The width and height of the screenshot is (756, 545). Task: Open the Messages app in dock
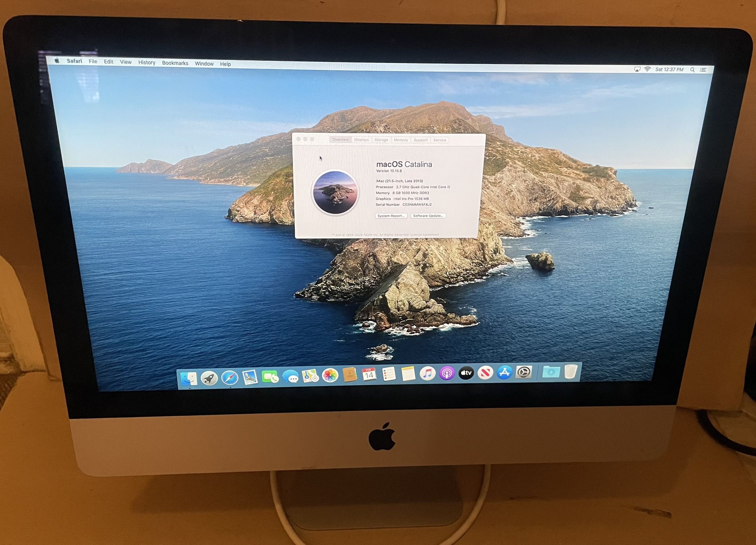tap(290, 377)
